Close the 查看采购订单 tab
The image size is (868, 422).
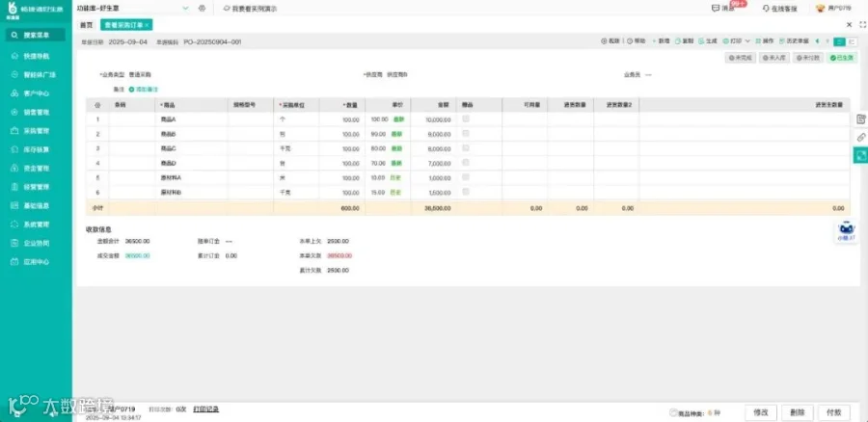148,25
